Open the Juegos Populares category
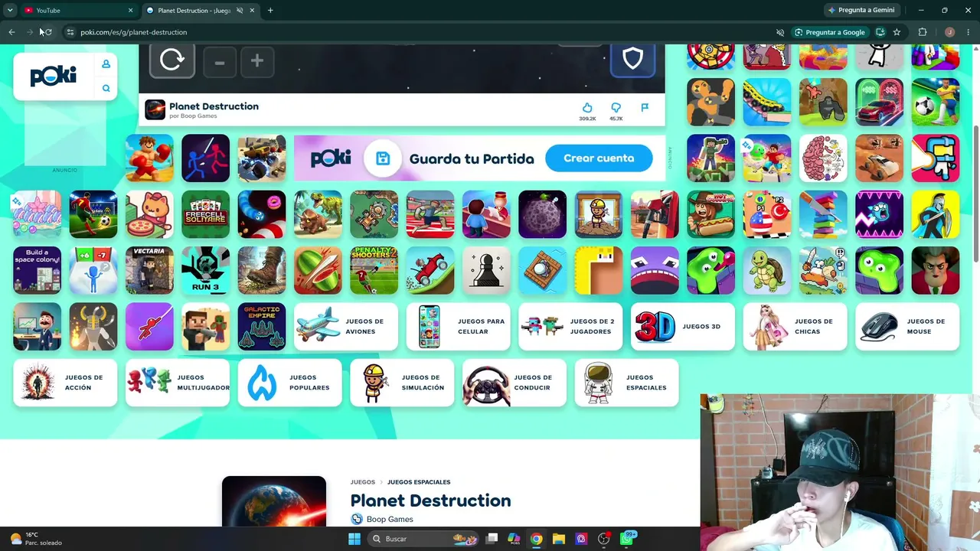This screenshot has width=980, height=551. pyautogui.click(x=289, y=383)
